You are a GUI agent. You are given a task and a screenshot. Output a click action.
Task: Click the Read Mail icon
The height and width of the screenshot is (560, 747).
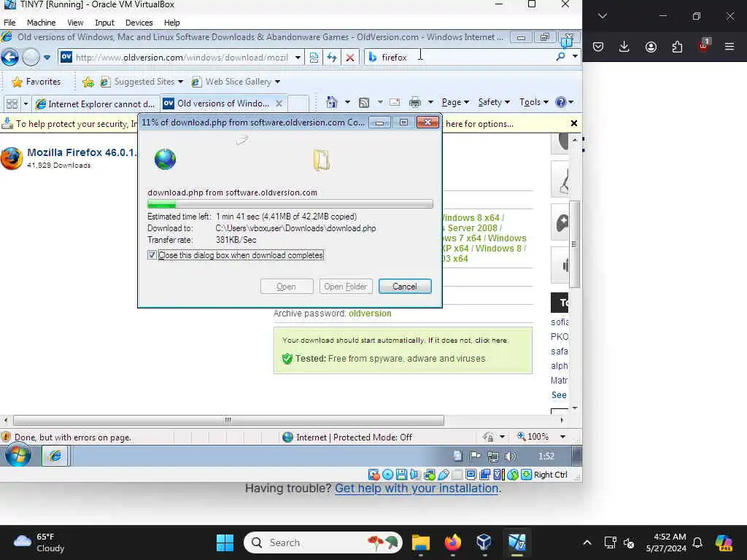395,102
